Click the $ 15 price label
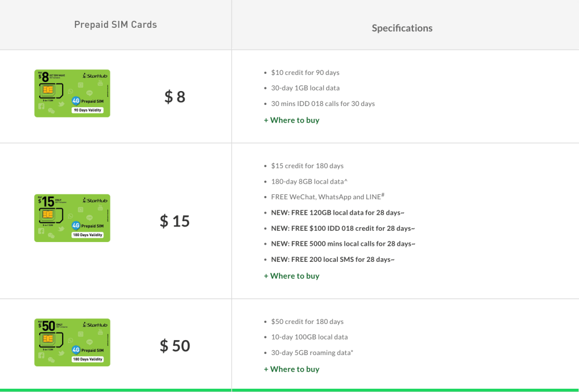The height and width of the screenshot is (392, 579). [x=175, y=221]
